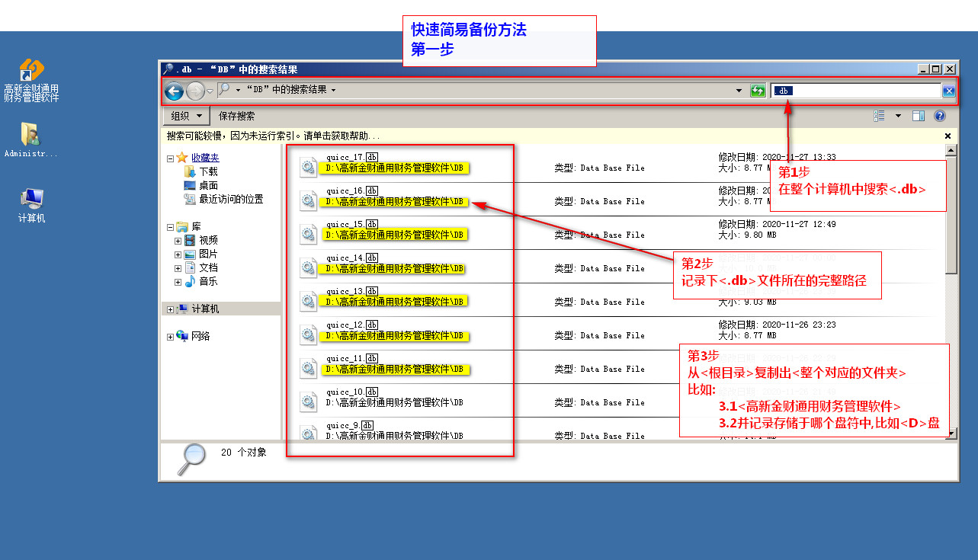Screen dimensions: 978x560
Task: Select 下载 in the favorites list
Action: 208,171
